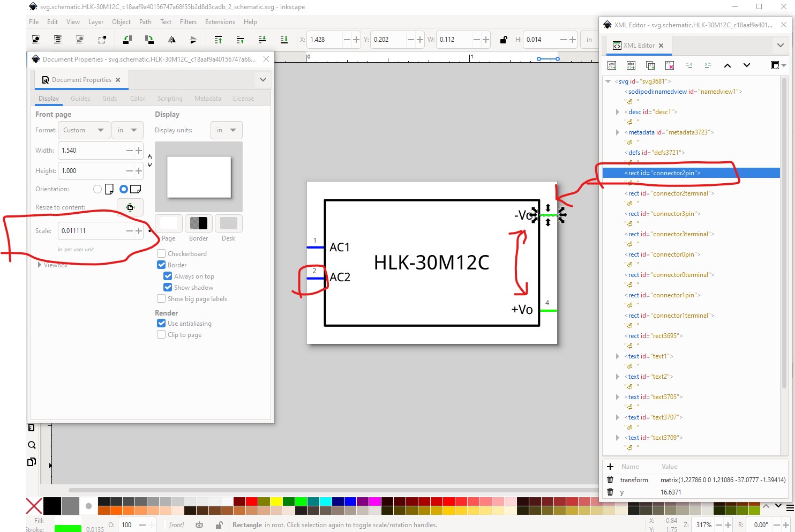The width and height of the screenshot is (795, 532).
Task: Delete node in XML Editor
Action: point(670,65)
